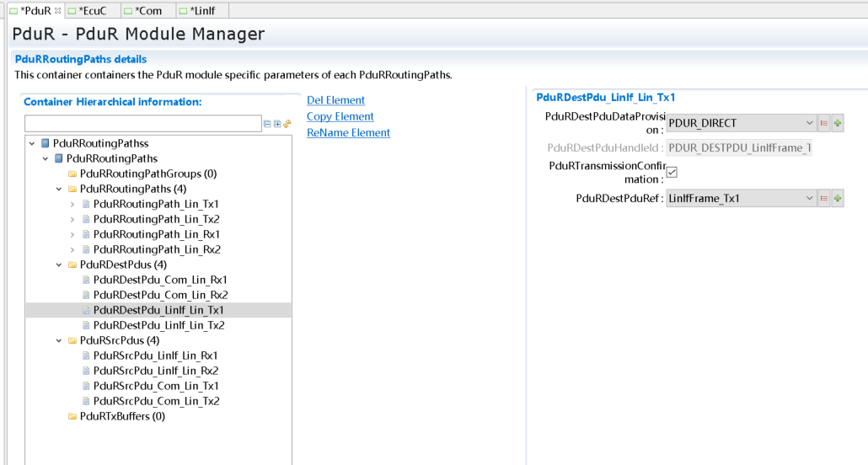Toggle the PduRTransmissionConfirmation checkbox
This screenshot has width=868, height=465.
672,173
